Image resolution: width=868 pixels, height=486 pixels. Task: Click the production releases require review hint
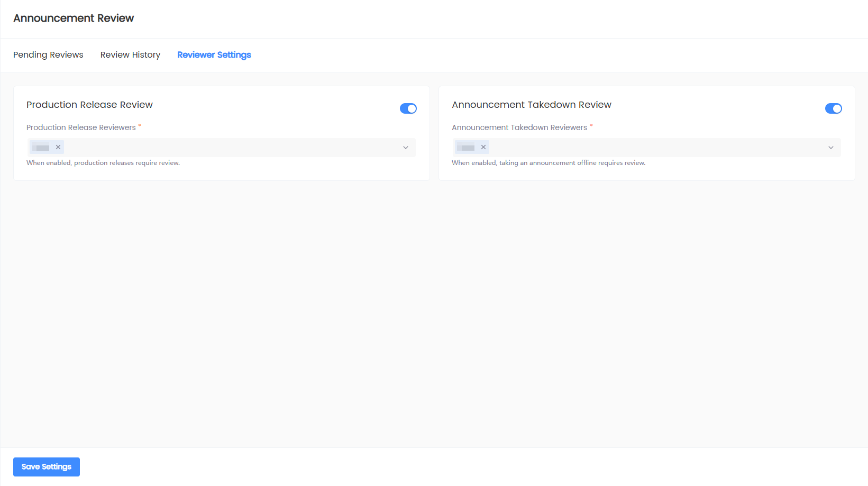coord(103,163)
